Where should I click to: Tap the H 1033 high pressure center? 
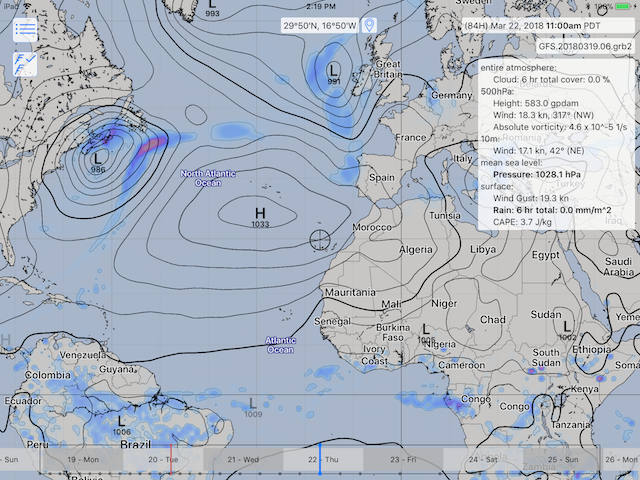[260, 216]
